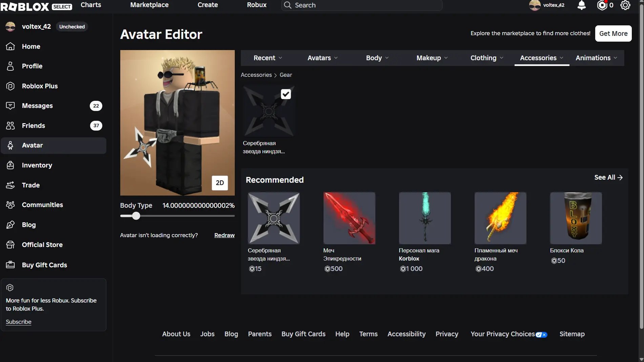Screen dimensions: 644x362
Task: Open the Charts tab
Action: click(x=91, y=5)
